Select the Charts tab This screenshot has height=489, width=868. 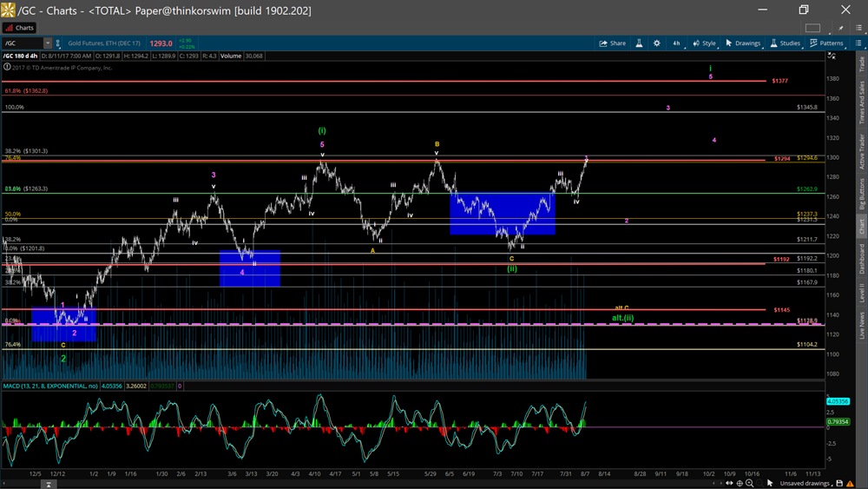(19, 28)
